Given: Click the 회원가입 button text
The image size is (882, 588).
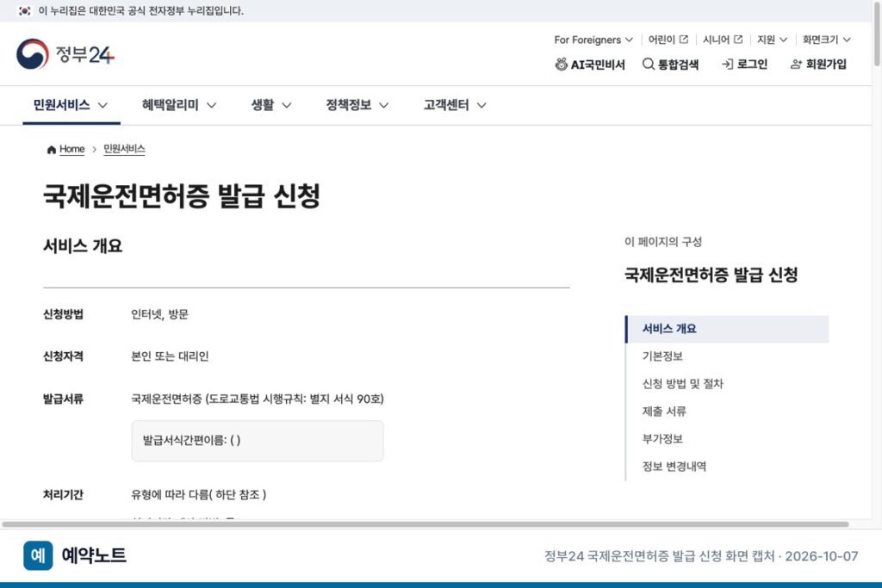Looking at the screenshot, I should (826, 64).
